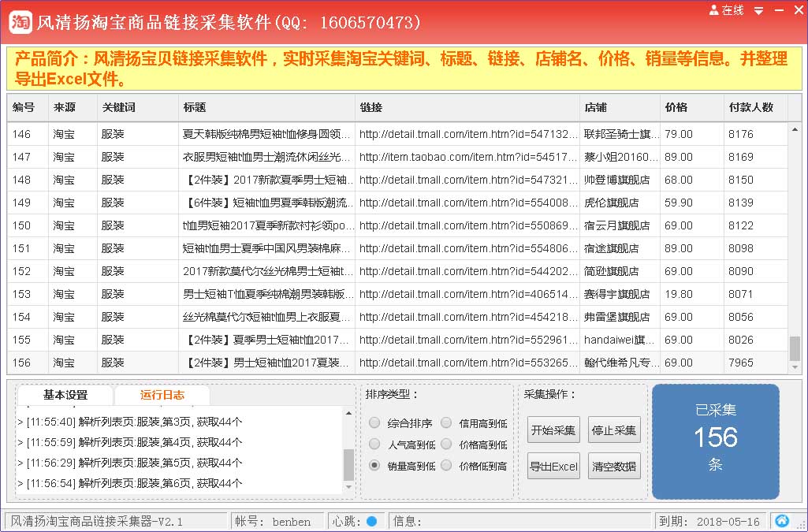Switch to 基本设置 tab
The height and width of the screenshot is (532, 808).
coord(65,395)
